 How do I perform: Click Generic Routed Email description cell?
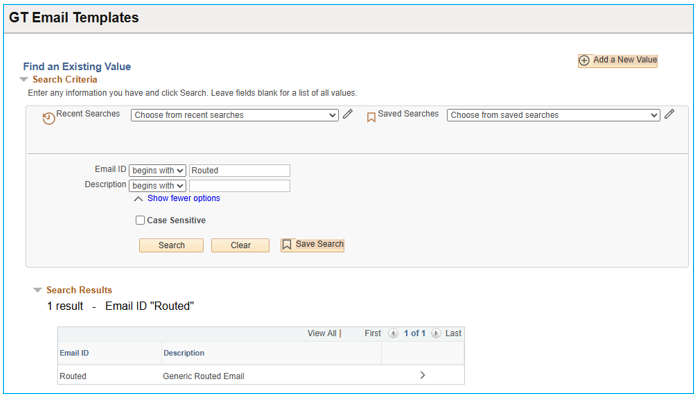coord(204,376)
